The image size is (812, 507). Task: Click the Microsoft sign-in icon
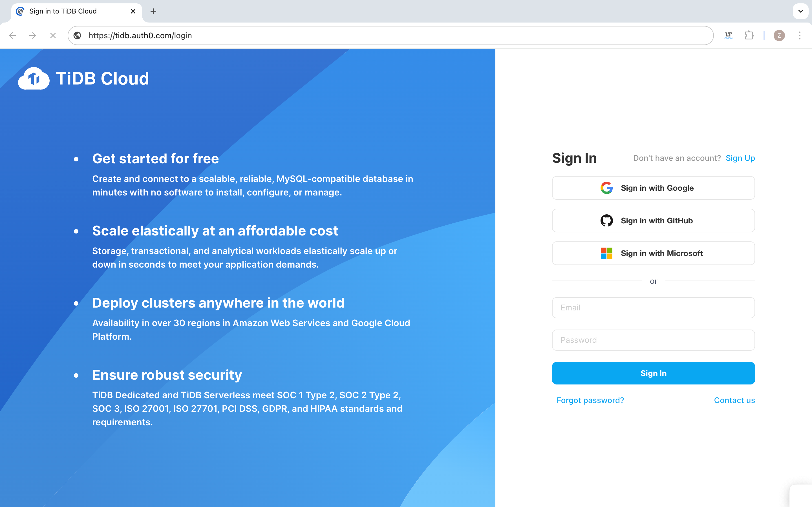pos(607,253)
